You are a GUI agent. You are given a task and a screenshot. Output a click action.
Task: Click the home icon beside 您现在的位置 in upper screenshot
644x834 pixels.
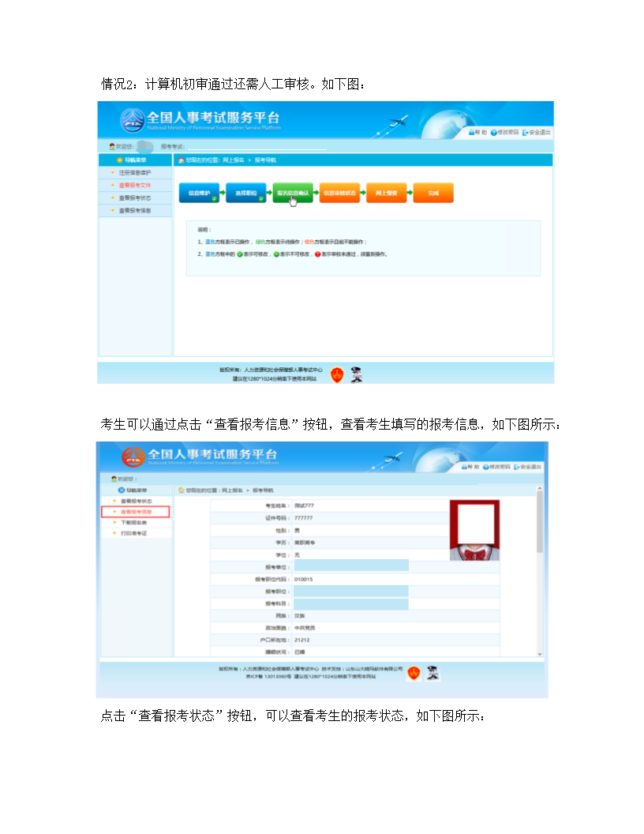coord(181,160)
